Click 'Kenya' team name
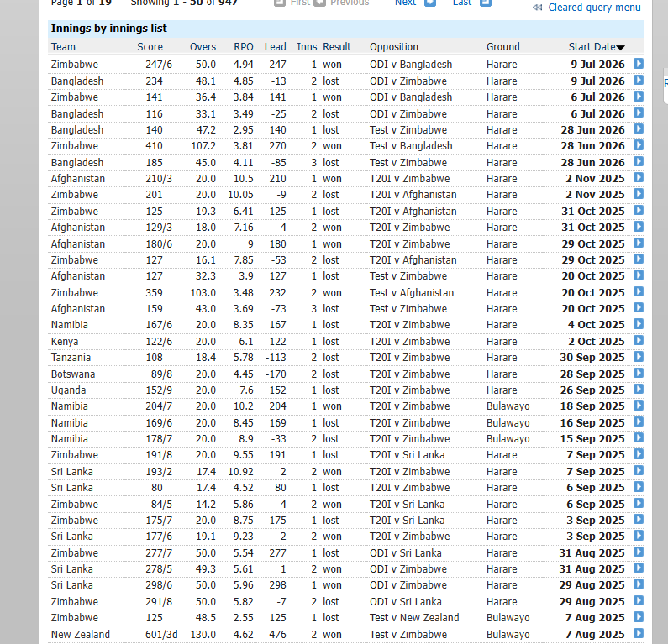This screenshot has width=668, height=644. point(65,342)
